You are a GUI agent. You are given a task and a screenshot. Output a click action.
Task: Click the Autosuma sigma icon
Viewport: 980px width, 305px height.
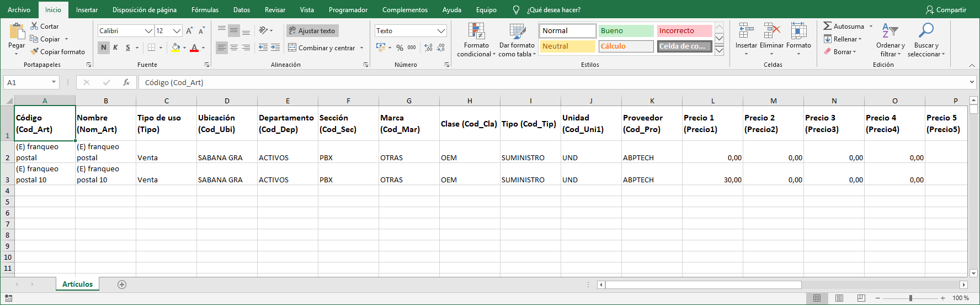pos(827,26)
